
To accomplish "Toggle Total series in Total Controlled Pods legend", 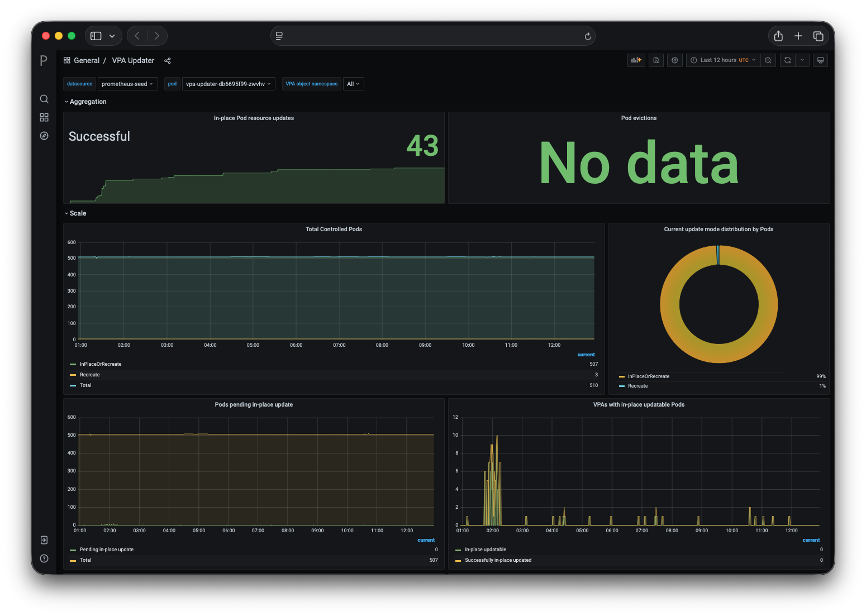I will 85,385.
